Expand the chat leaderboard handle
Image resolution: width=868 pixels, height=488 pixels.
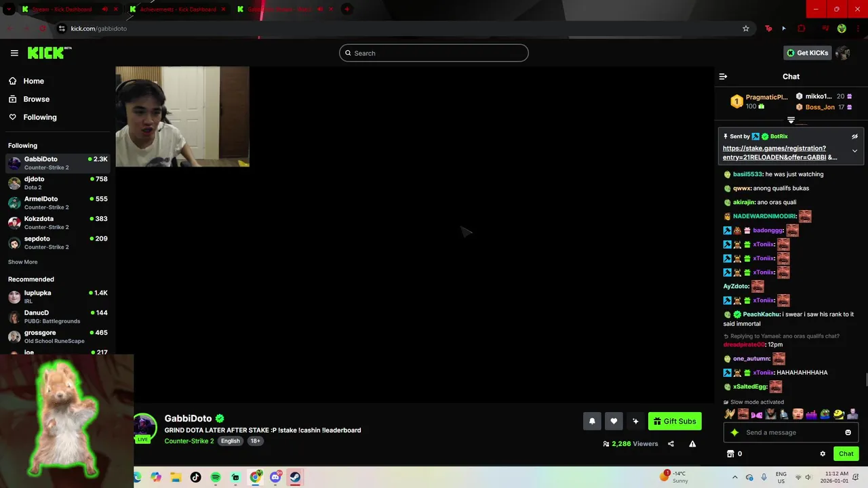point(791,120)
